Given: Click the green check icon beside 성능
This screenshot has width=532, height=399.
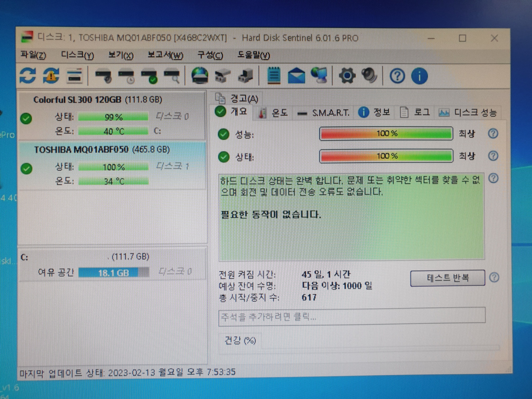Looking at the screenshot, I should point(223,134).
